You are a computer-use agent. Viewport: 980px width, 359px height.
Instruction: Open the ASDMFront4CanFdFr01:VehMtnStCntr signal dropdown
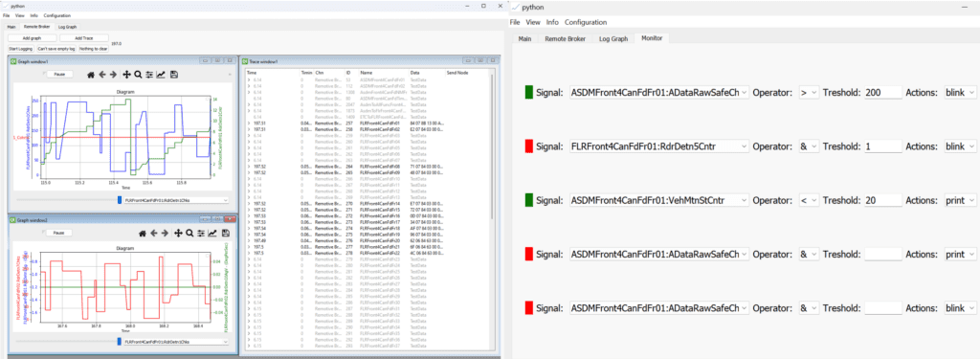point(659,200)
